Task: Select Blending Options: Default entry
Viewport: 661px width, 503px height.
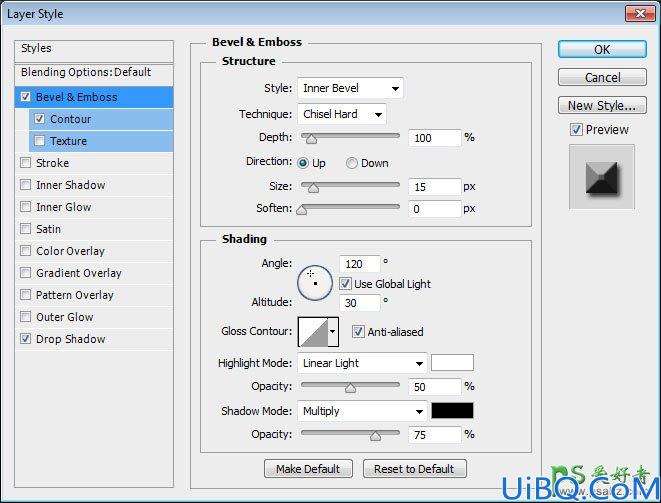Action: point(94,73)
